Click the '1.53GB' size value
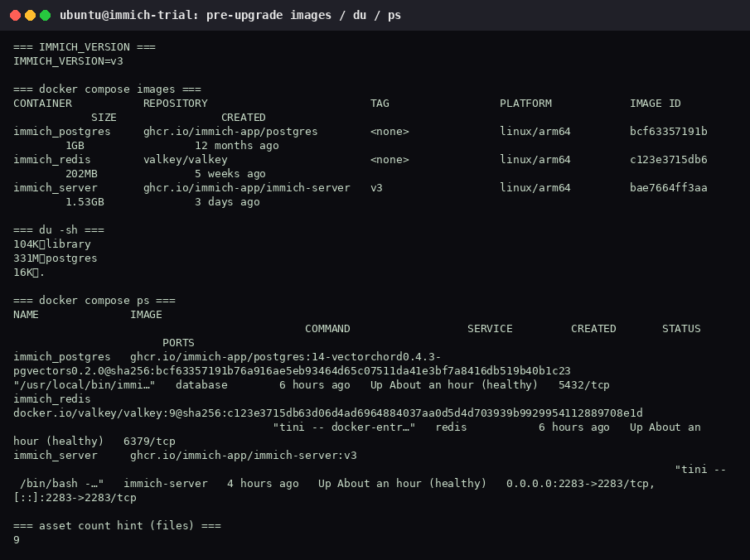This screenshot has height=560, width=750. click(x=85, y=202)
